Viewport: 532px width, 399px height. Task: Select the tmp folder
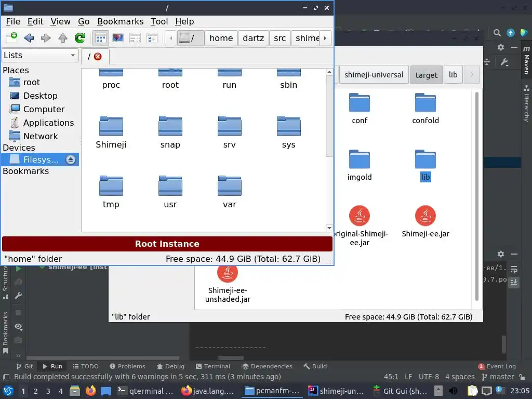tap(111, 192)
